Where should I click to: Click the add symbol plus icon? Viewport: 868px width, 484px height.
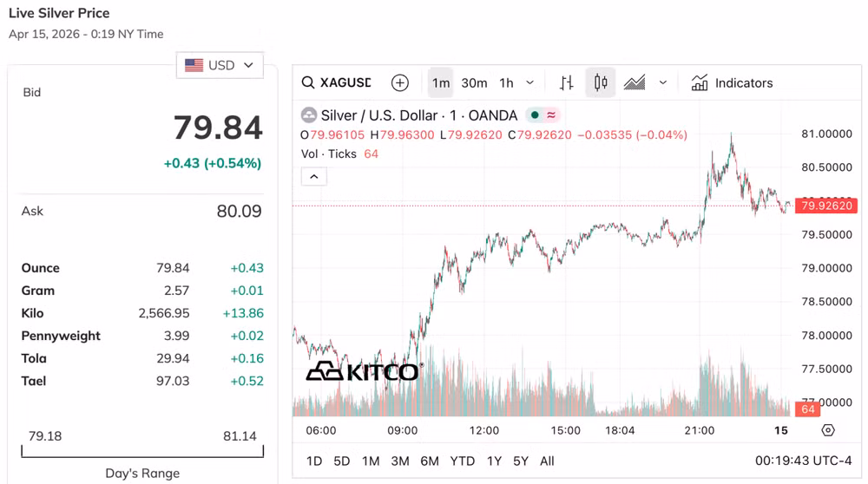click(399, 83)
